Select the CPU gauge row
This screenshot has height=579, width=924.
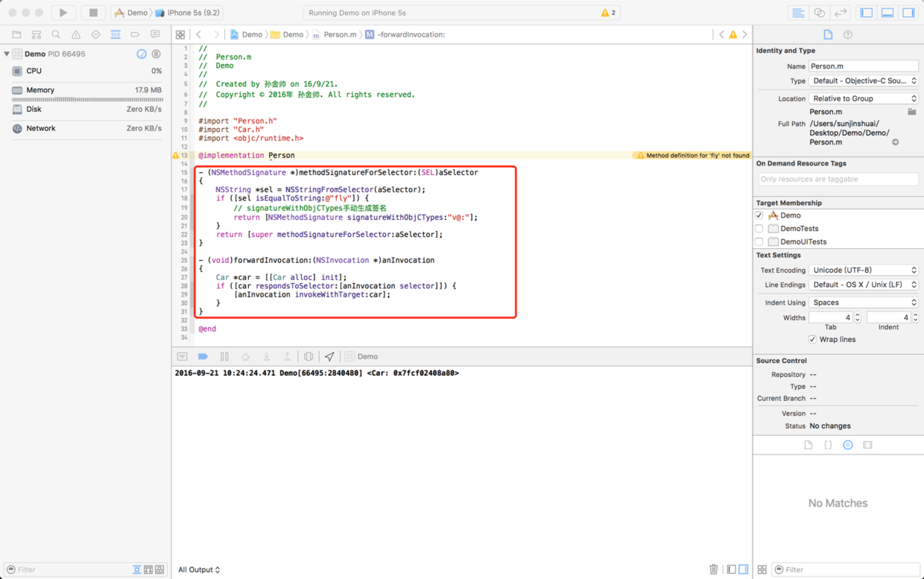(x=86, y=71)
